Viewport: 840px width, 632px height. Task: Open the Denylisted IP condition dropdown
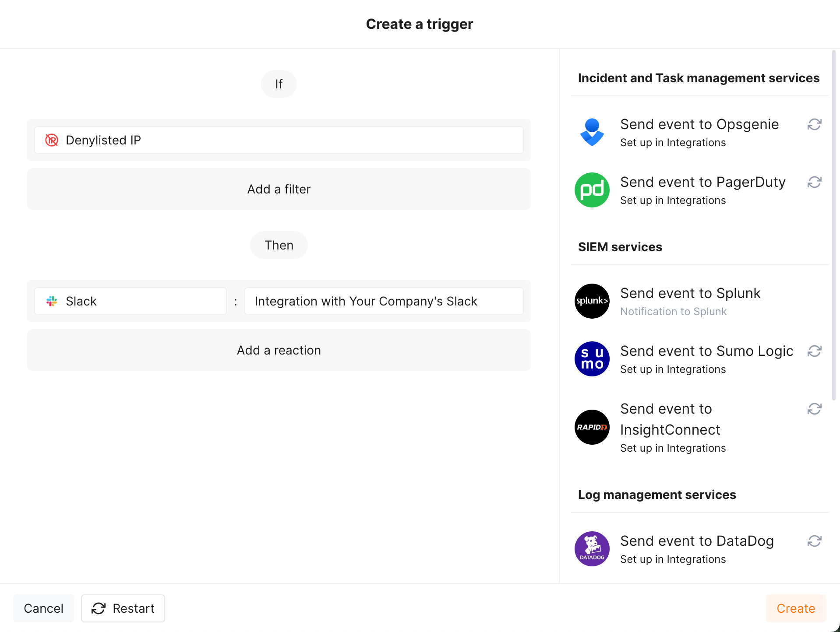pos(279,140)
